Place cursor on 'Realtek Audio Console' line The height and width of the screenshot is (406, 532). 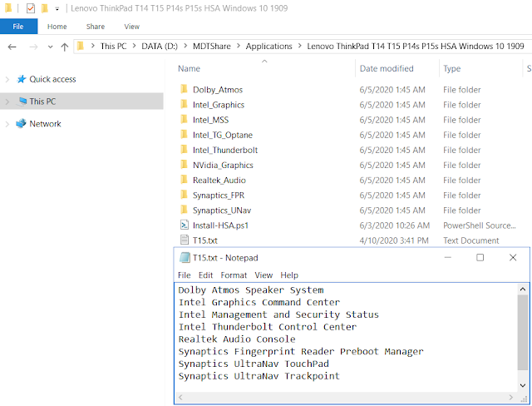click(237, 339)
